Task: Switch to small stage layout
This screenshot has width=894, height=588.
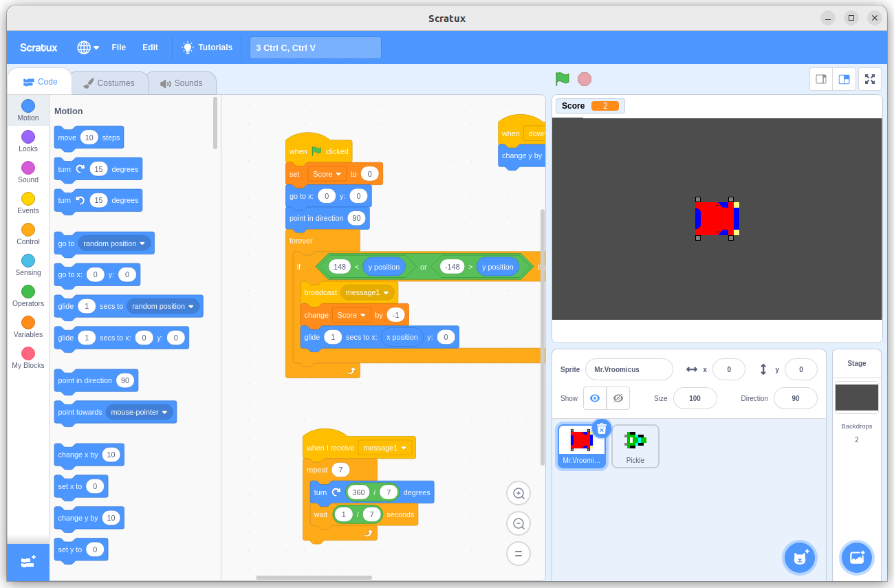Action: tap(821, 79)
